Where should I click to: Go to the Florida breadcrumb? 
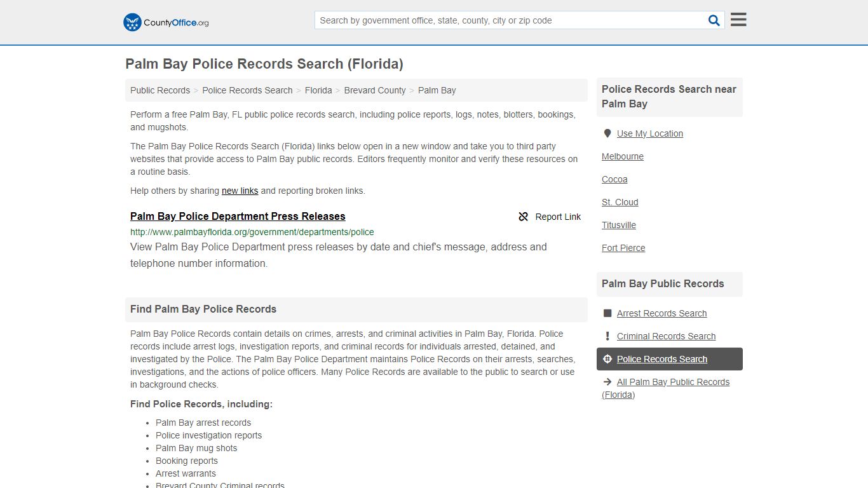click(x=318, y=90)
